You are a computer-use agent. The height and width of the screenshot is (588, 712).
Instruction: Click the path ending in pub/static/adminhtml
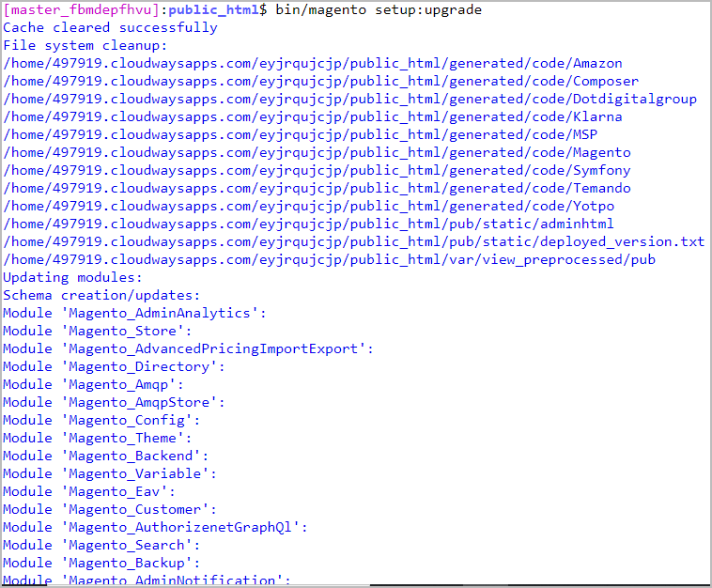point(308,224)
